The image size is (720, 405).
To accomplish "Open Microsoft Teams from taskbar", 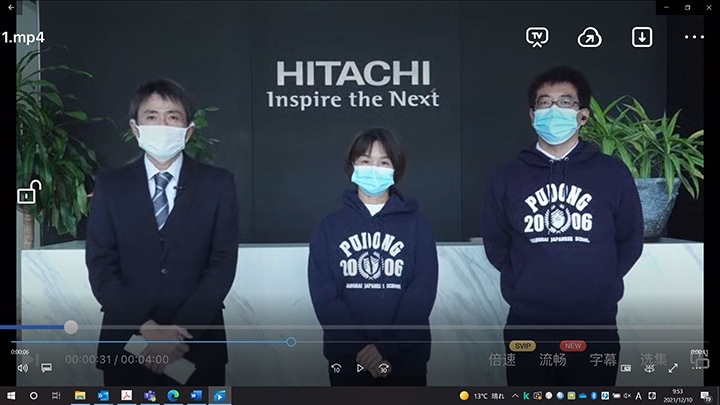I will (x=148, y=396).
